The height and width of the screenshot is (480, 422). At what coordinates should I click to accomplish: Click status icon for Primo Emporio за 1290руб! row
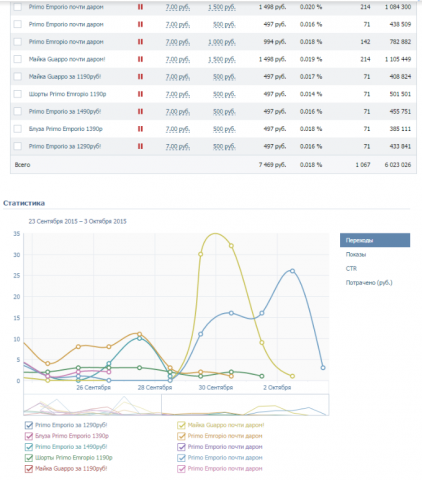140,146
